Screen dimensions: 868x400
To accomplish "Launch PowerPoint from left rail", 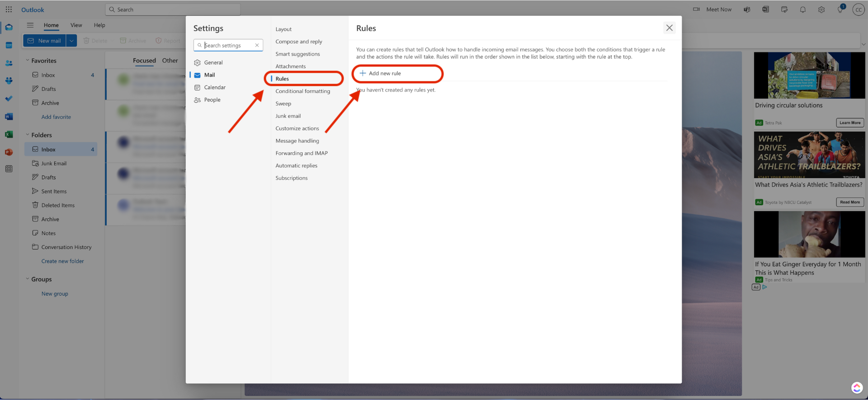I will (x=9, y=152).
